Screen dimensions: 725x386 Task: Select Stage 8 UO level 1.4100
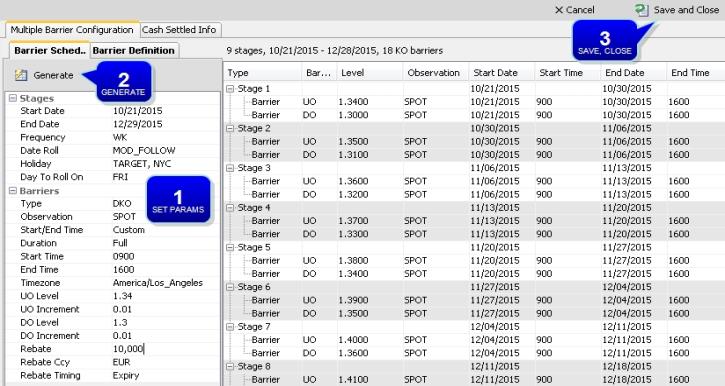point(353,380)
